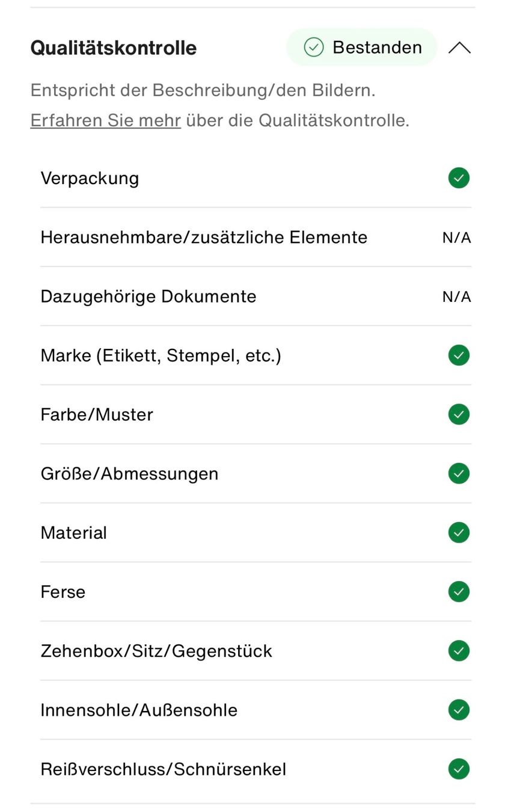Click the Zehenbox/Sitz/Gegenstück check icon

coord(459,651)
